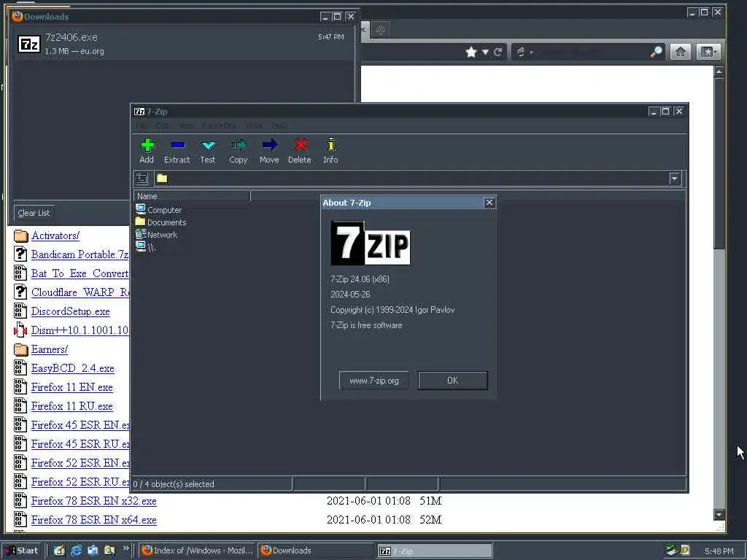747x560 pixels.
Task: Click the Copy toolbar icon
Action: (239, 145)
